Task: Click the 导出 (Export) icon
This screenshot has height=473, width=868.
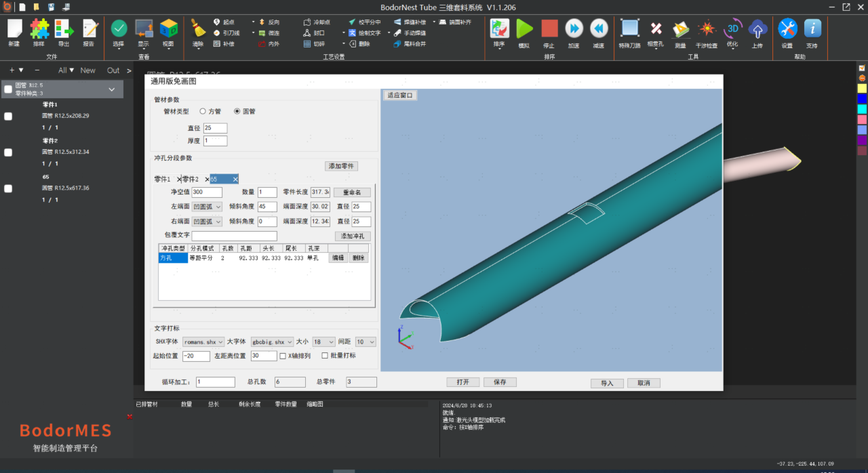Action: pos(64,28)
